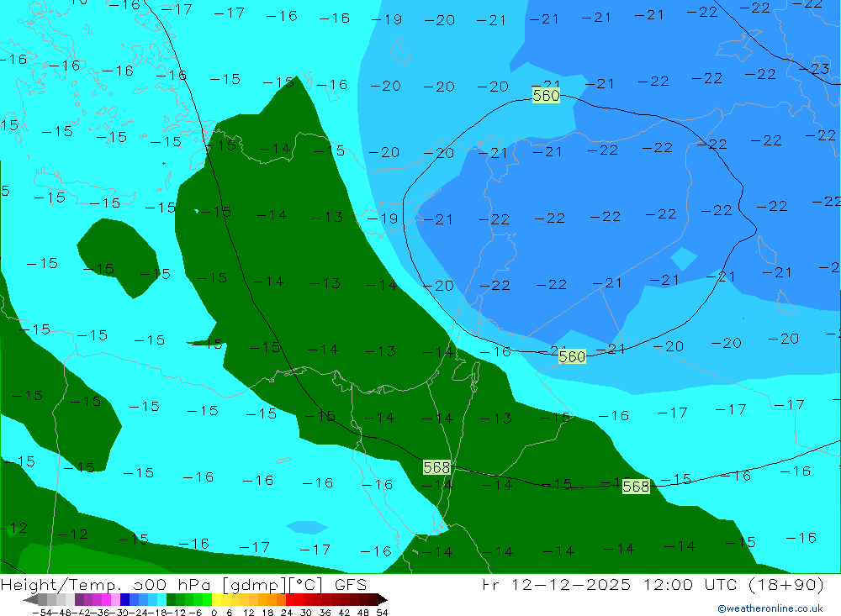The image size is (841, 616).
Task: Click the 12-12-2025 date text
Action: click(x=571, y=584)
